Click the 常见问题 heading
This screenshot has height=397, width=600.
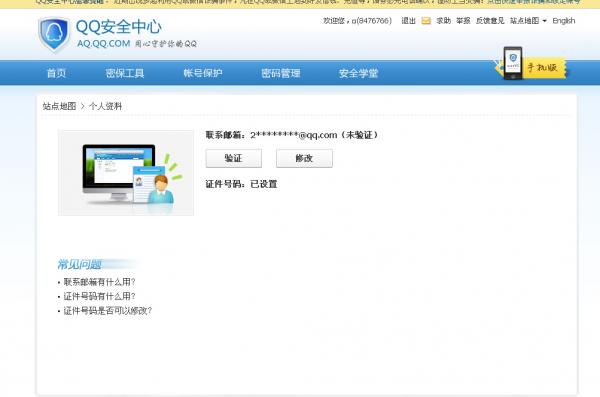[x=79, y=264]
